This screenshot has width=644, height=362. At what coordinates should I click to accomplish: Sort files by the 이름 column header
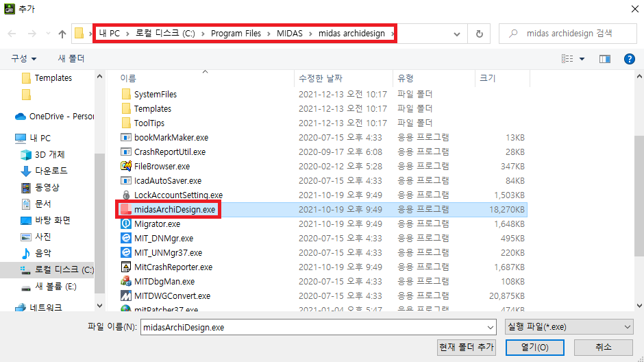pos(128,78)
